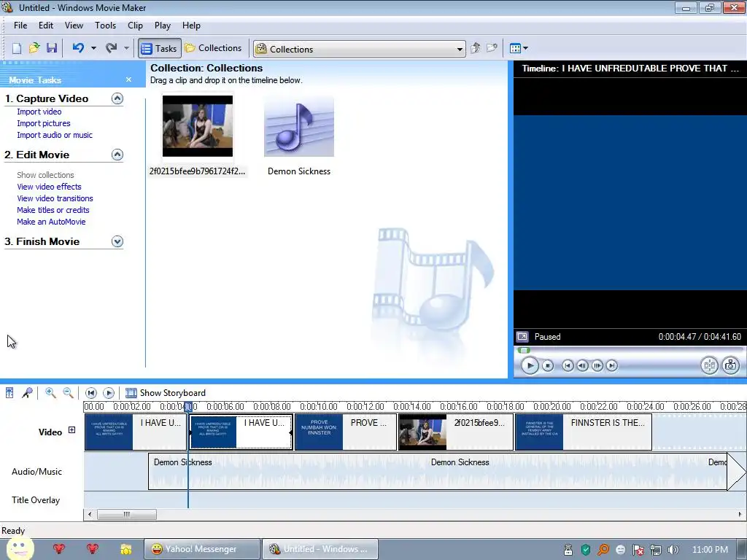Select the FINNSTER IS THE... timeline clip
The height and width of the screenshot is (560, 747).
(x=584, y=432)
